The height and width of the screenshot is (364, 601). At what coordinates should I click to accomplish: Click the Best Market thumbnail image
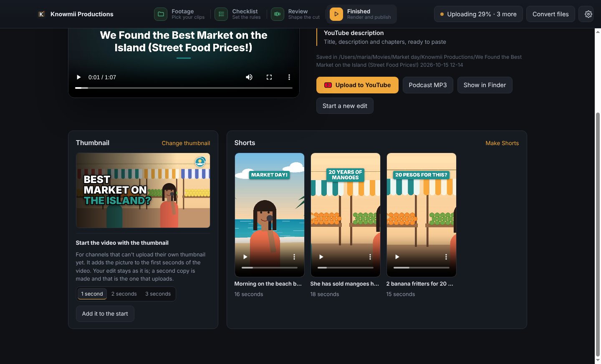click(143, 190)
